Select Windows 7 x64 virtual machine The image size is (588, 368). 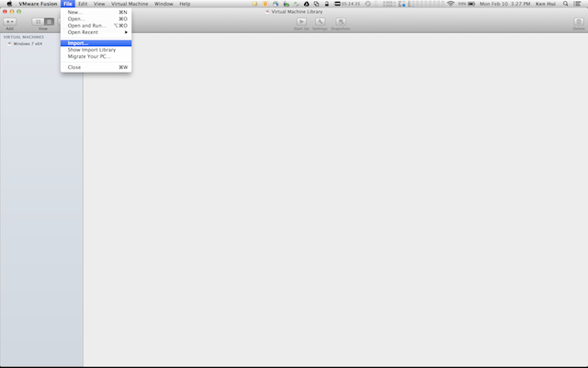pos(25,44)
